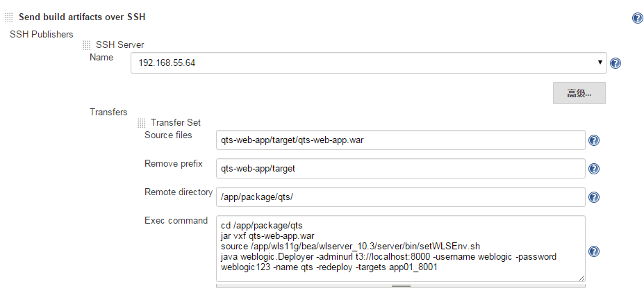
Task: Open help icon next to SSH Server Name
Action: coord(616,63)
